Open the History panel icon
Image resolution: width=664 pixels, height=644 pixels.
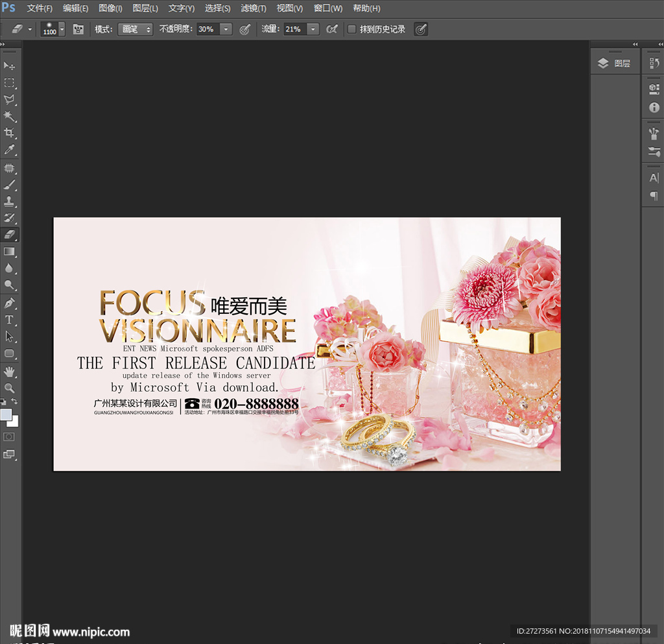pos(654,63)
